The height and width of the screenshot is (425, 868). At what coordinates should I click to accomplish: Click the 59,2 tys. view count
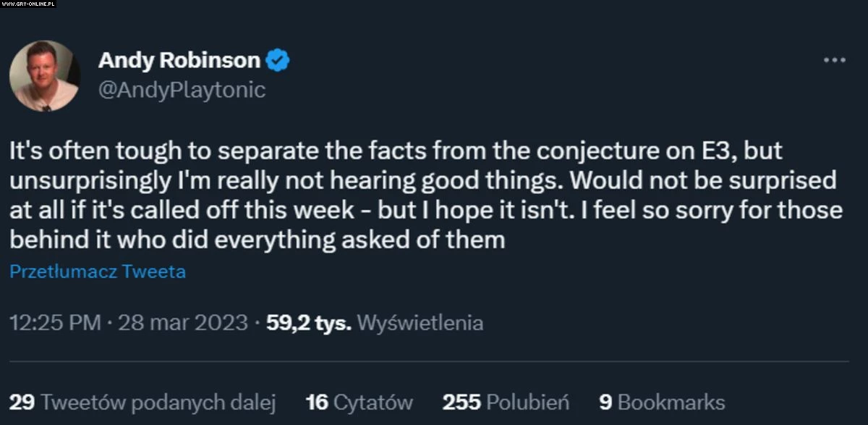[309, 322]
